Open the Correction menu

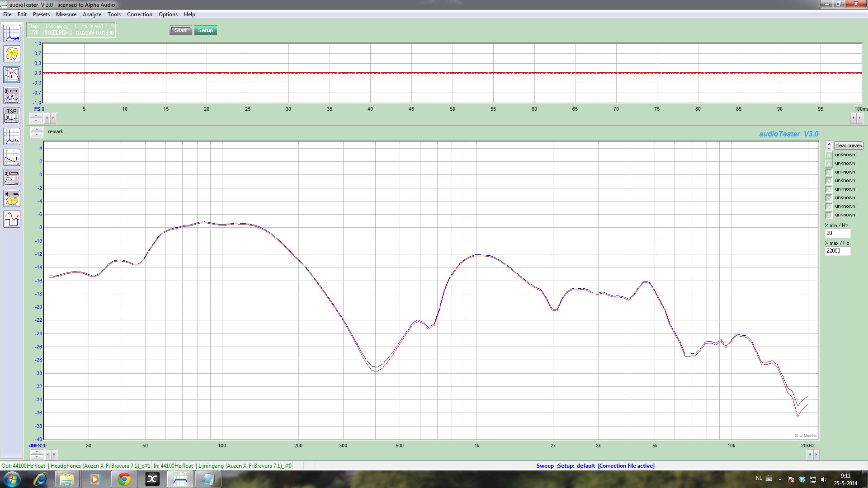[x=139, y=14]
